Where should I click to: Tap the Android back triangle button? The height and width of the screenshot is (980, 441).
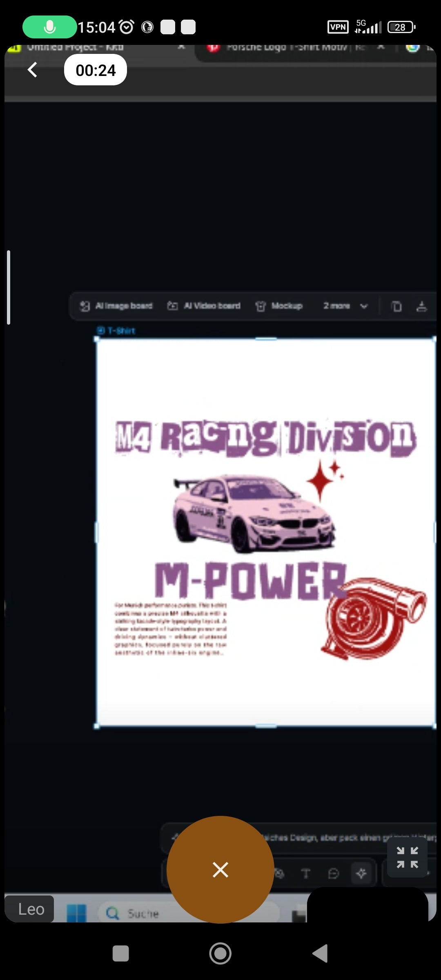320,953
